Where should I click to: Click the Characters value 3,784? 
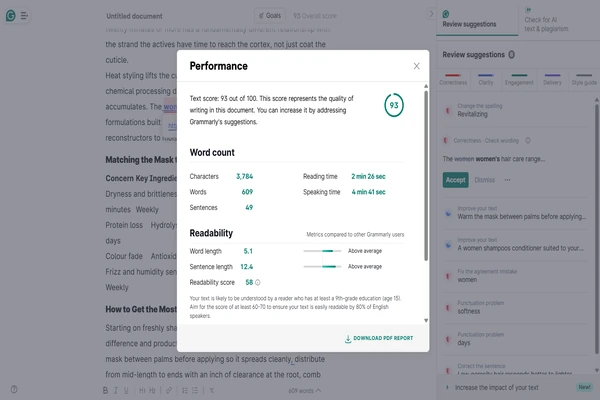point(245,176)
